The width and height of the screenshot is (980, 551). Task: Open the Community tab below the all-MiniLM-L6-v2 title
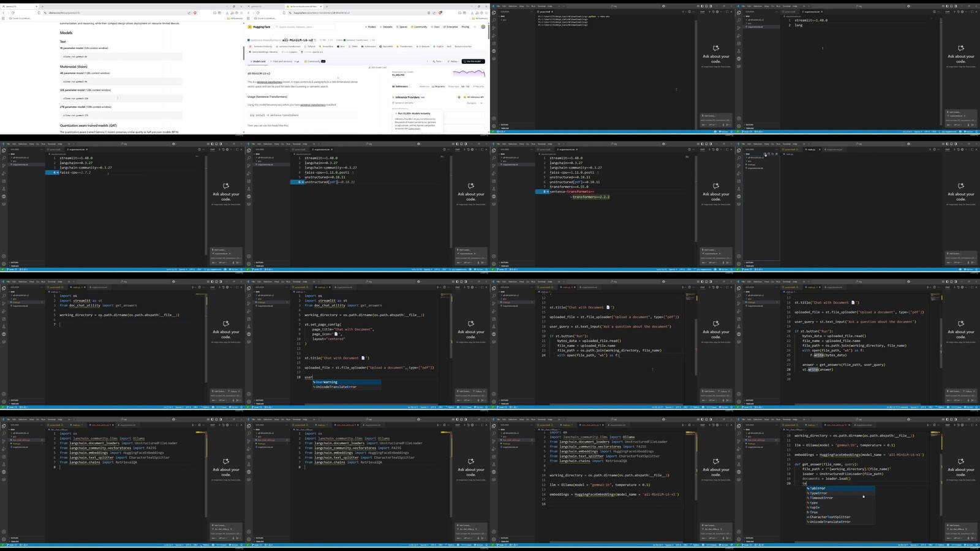pos(315,61)
